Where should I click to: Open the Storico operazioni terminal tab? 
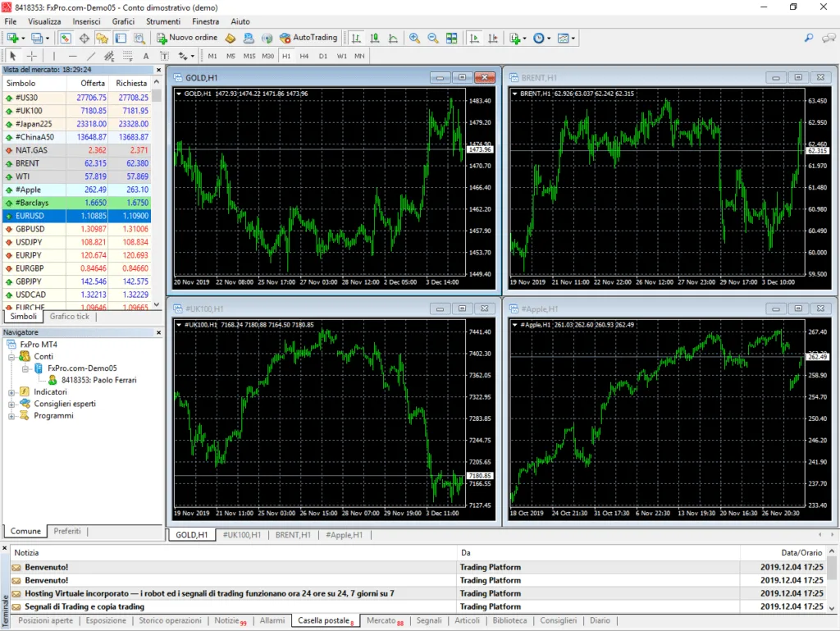coord(170,620)
